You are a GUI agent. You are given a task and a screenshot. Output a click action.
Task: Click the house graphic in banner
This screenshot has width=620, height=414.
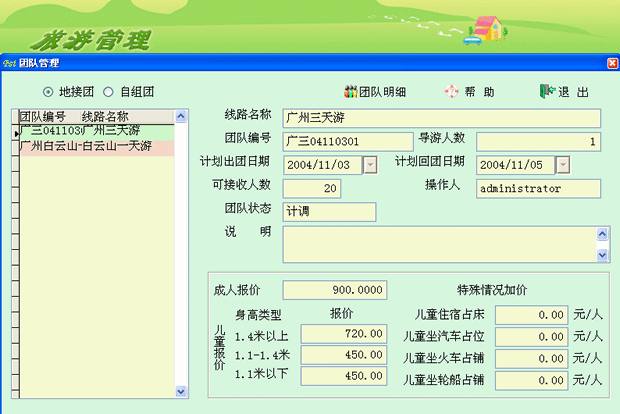[x=484, y=27]
